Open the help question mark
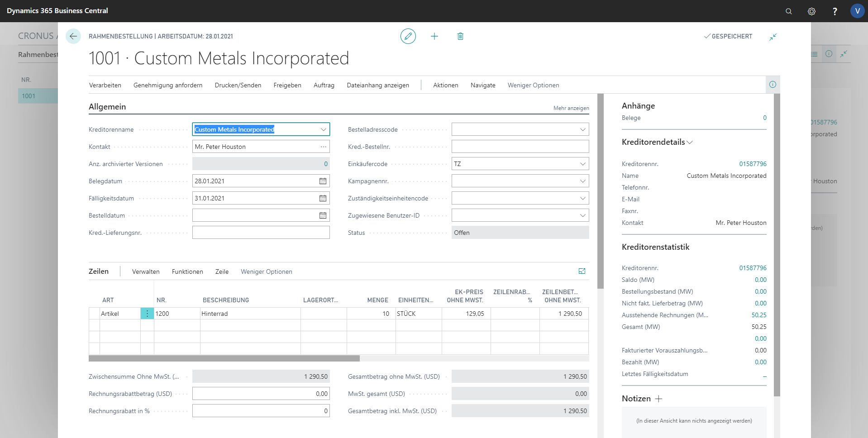The height and width of the screenshot is (438, 868). click(x=835, y=11)
